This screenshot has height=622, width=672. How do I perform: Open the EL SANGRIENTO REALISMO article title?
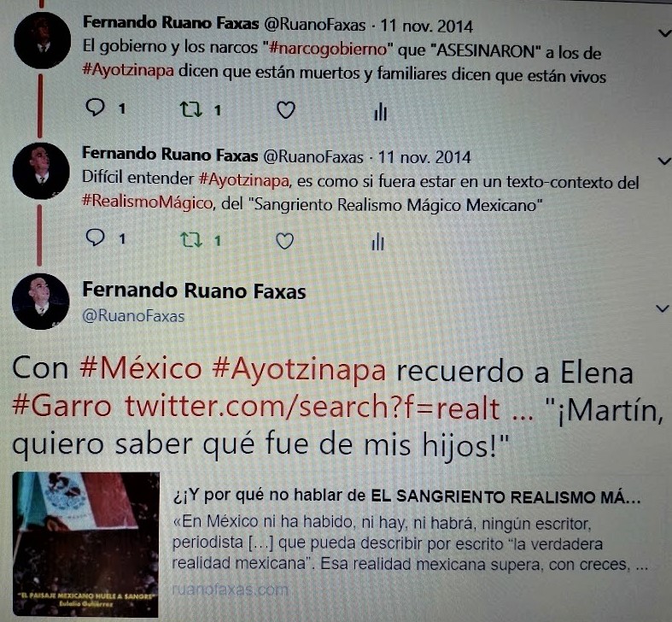coord(406,496)
